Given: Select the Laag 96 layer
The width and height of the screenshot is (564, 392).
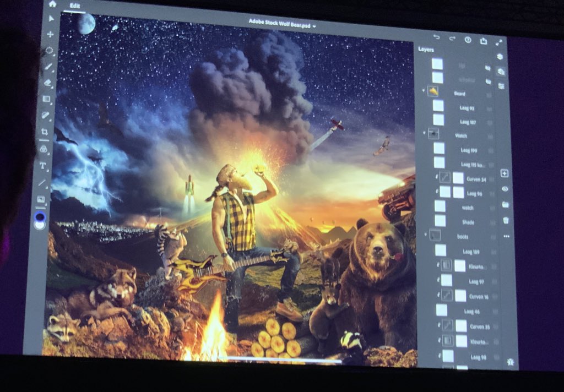Looking at the screenshot, I should click(465, 192).
